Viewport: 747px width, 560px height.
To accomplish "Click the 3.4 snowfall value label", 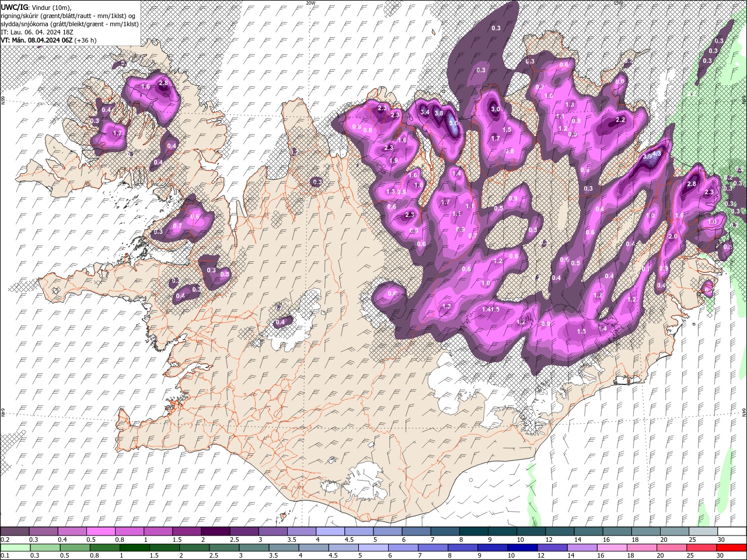I will tap(425, 112).
